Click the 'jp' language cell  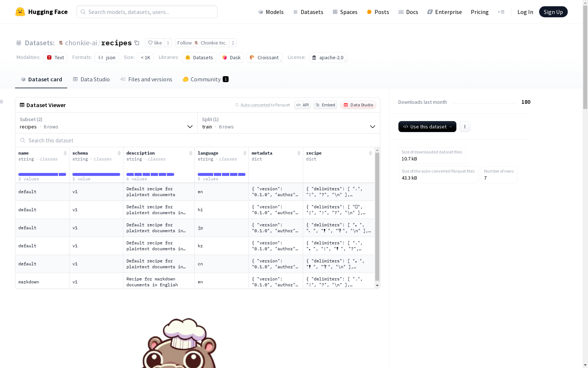(222, 228)
